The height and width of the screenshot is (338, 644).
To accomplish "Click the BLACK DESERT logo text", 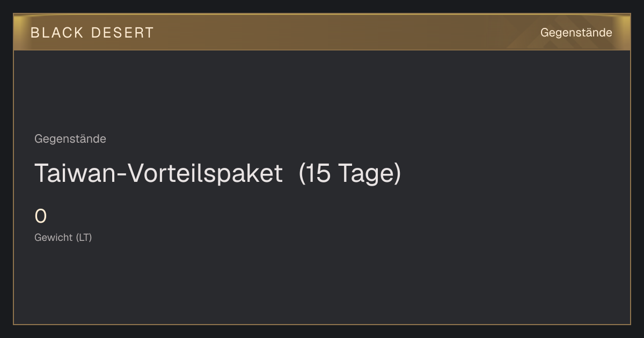I will coord(92,33).
